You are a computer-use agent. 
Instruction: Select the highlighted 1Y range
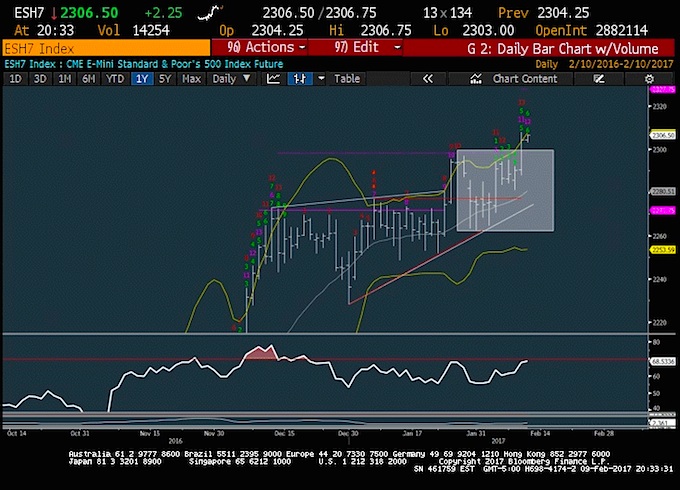click(x=142, y=79)
